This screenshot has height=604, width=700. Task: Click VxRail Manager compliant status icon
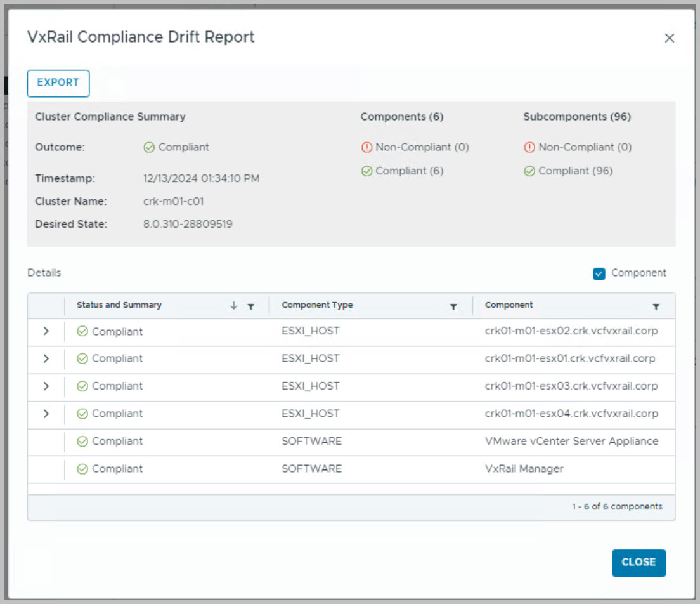click(82, 469)
